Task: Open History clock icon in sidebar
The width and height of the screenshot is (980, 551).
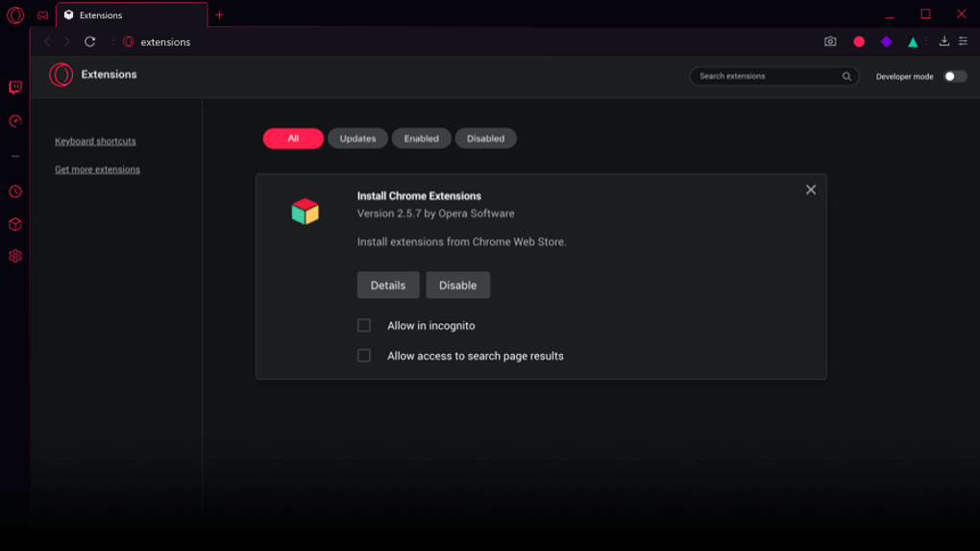Action: [15, 191]
